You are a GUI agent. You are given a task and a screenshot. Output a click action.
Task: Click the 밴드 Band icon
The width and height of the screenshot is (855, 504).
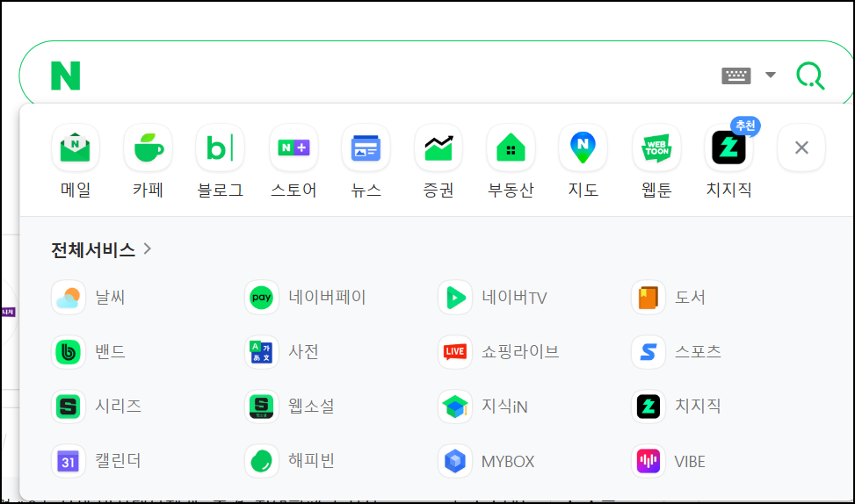(x=69, y=352)
